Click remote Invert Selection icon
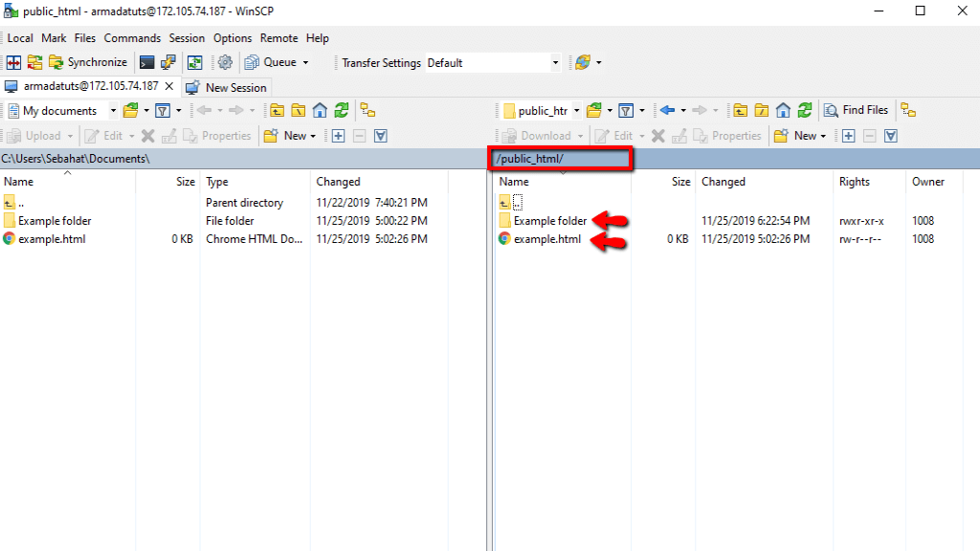Viewport: 980px width, 551px height. coord(891,136)
